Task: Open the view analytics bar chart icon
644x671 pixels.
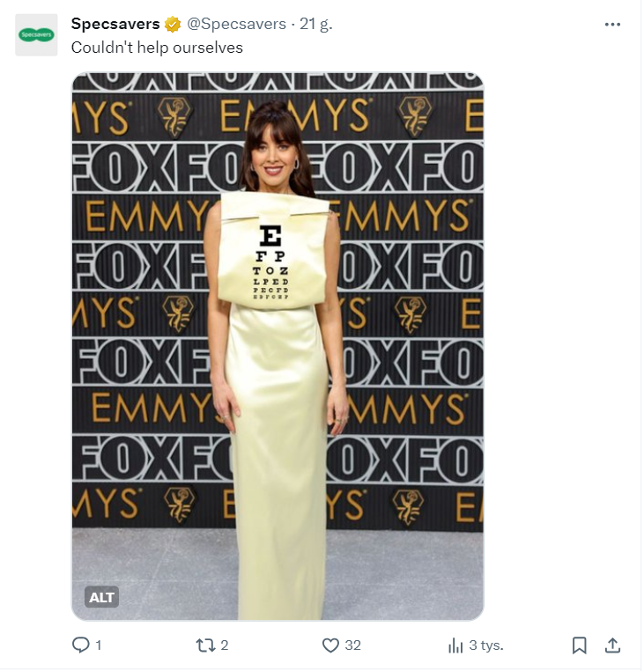Action: 455,645
